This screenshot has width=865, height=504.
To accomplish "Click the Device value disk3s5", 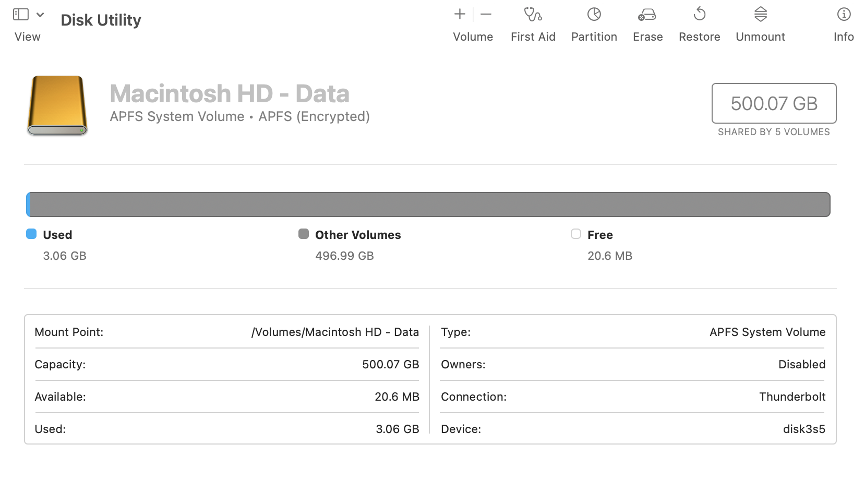I will click(x=804, y=429).
